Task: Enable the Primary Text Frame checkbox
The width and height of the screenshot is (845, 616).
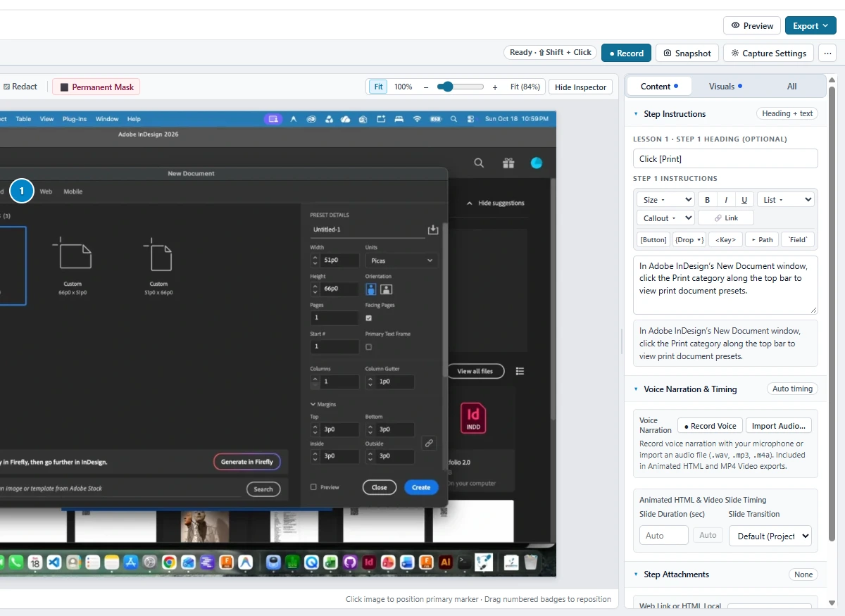Action: pyautogui.click(x=368, y=347)
